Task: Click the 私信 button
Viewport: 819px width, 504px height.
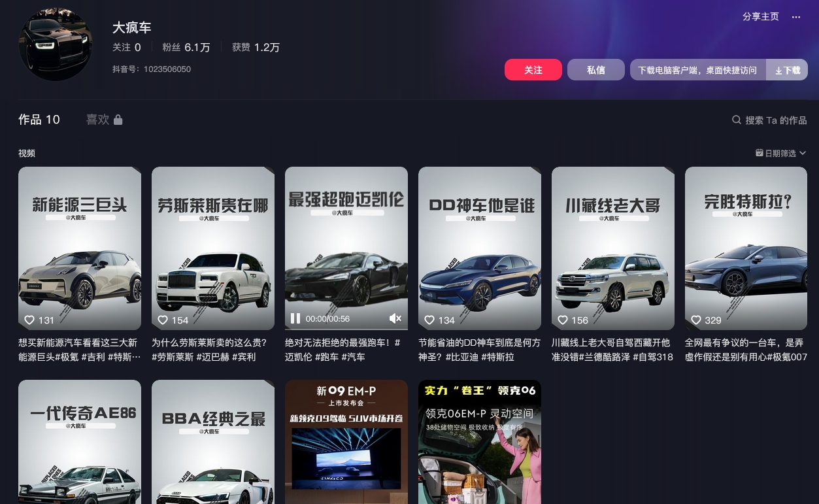Action: (x=596, y=70)
